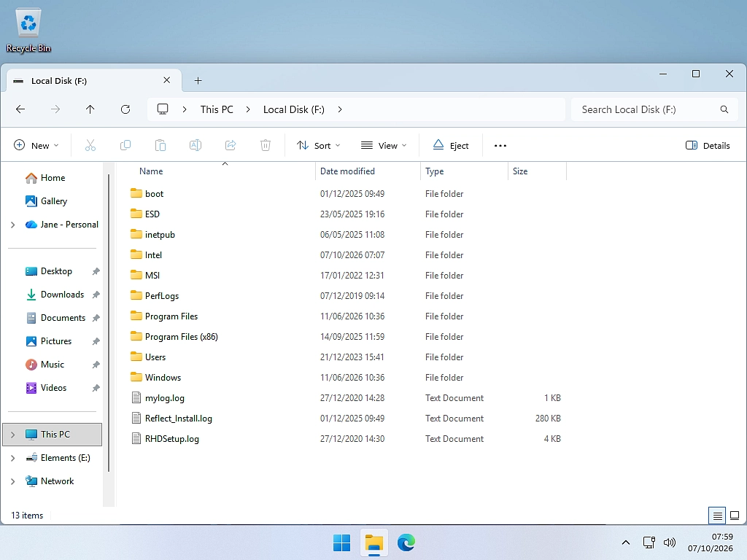
Task: Sort by Type column header
Action: (x=465, y=171)
